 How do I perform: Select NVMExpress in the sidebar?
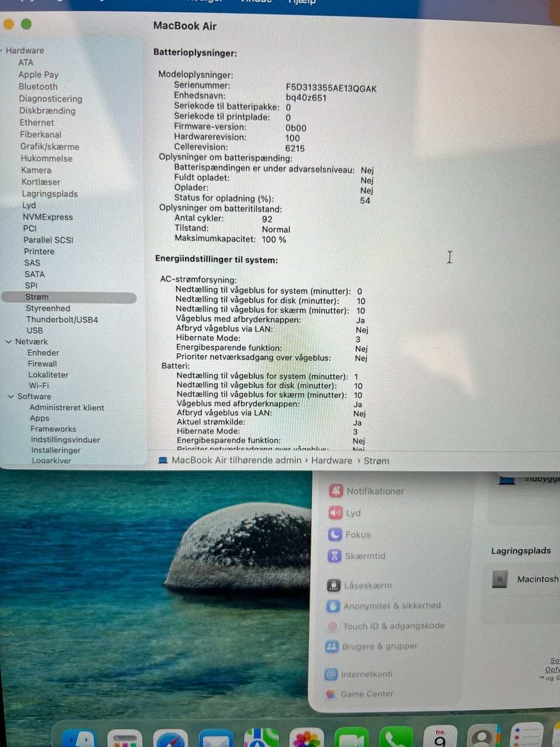pyautogui.click(x=48, y=217)
